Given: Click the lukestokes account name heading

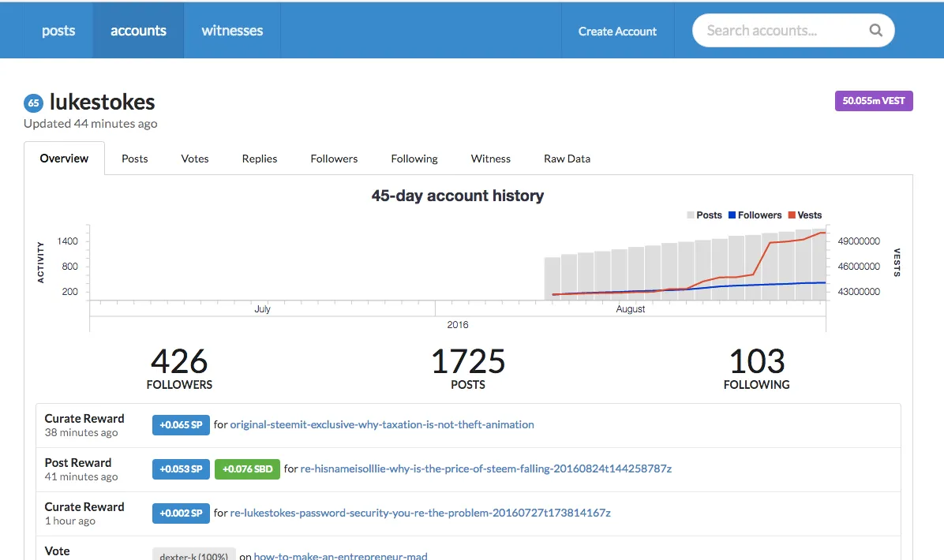Looking at the screenshot, I should tap(102, 103).
